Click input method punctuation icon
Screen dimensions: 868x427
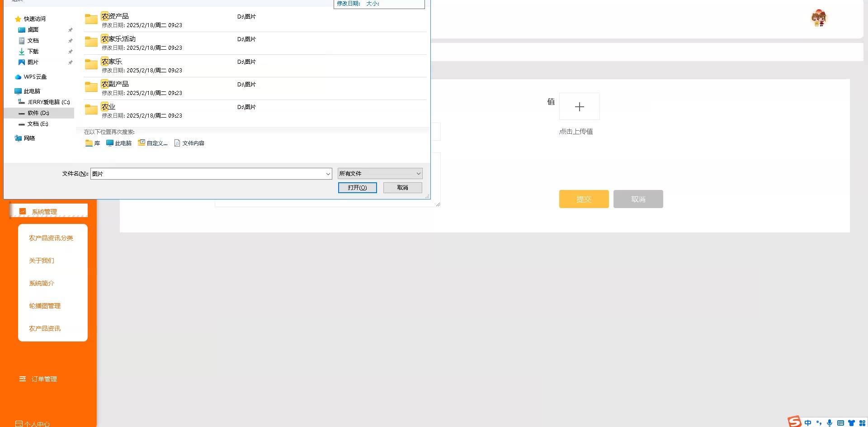coord(819,423)
